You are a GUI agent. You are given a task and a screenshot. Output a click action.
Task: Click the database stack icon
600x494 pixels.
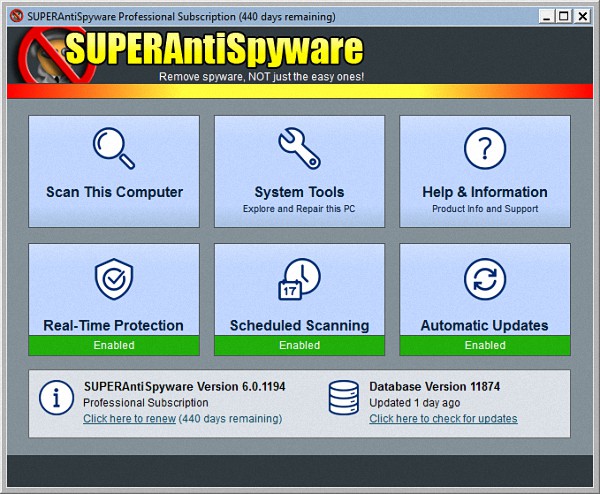[343, 398]
